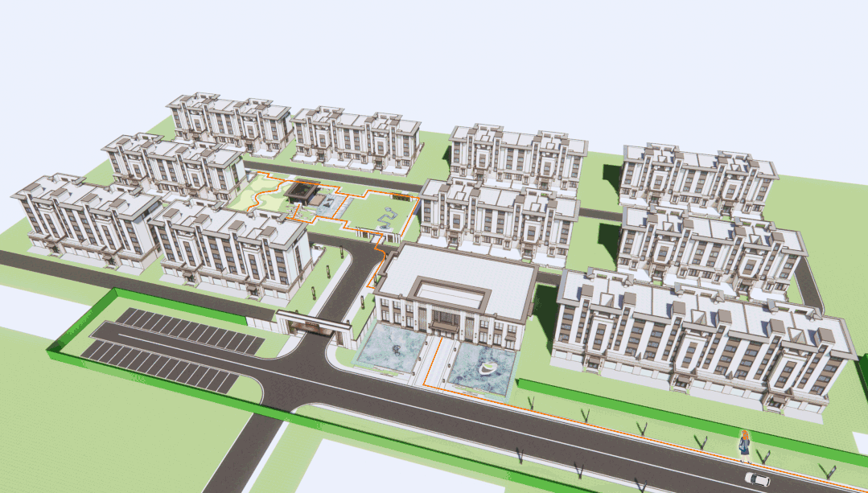The height and width of the screenshot is (493, 868).
Task: Click the white car on the road
Action: (x=756, y=479)
